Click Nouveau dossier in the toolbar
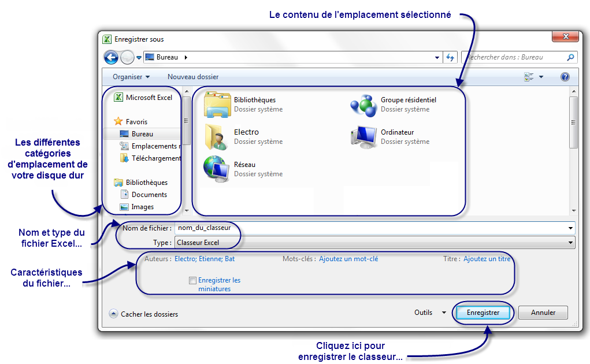This screenshot has height=364, width=590. click(193, 77)
